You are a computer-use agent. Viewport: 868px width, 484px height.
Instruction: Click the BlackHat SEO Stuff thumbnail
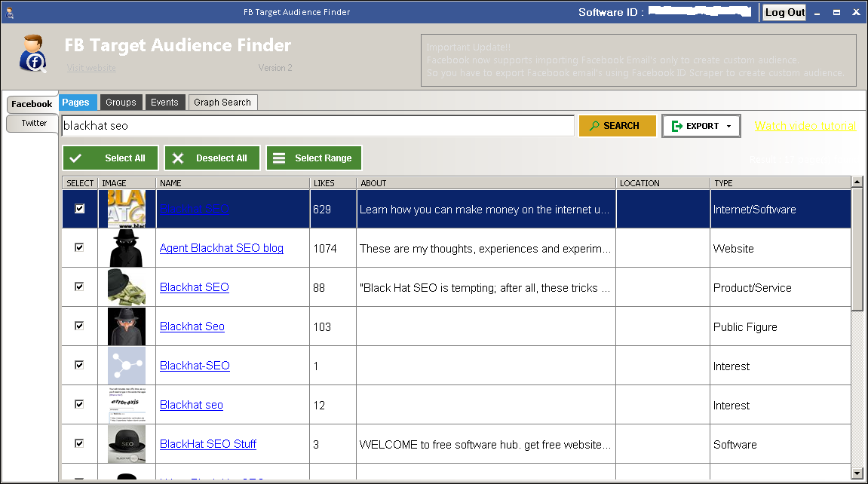click(x=127, y=444)
